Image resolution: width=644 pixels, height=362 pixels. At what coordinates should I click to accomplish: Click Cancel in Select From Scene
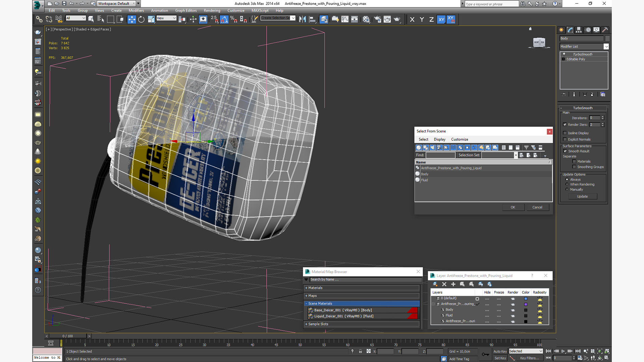pyautogui.click(x=537, y=207)
